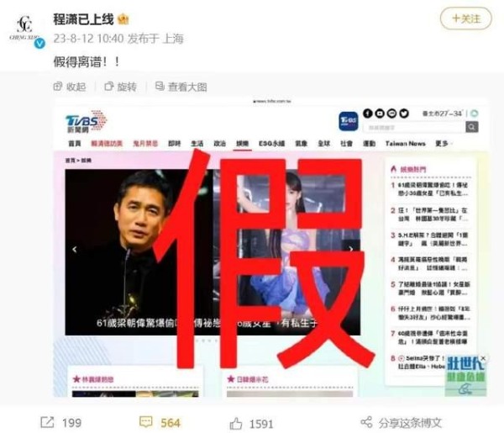Click the search magnifier icon in TVBS header

click(x=471, y=127)
